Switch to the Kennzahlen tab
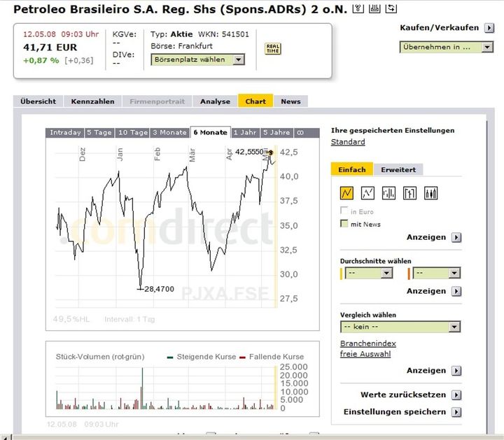This screenshot has height=440, width=504. click(x=92, y=101)
